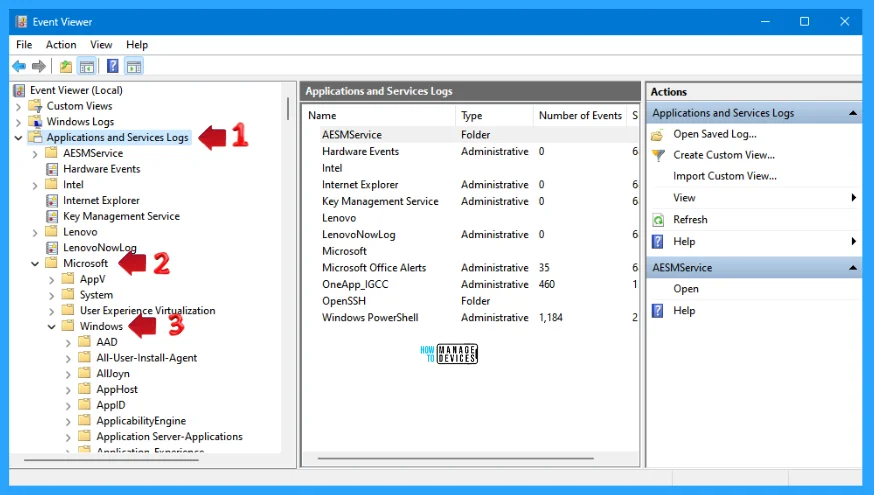This screenshot has height=495, width=874.
Task: Click Refresh in the Actions pane
Action: (x=690, y=220)
